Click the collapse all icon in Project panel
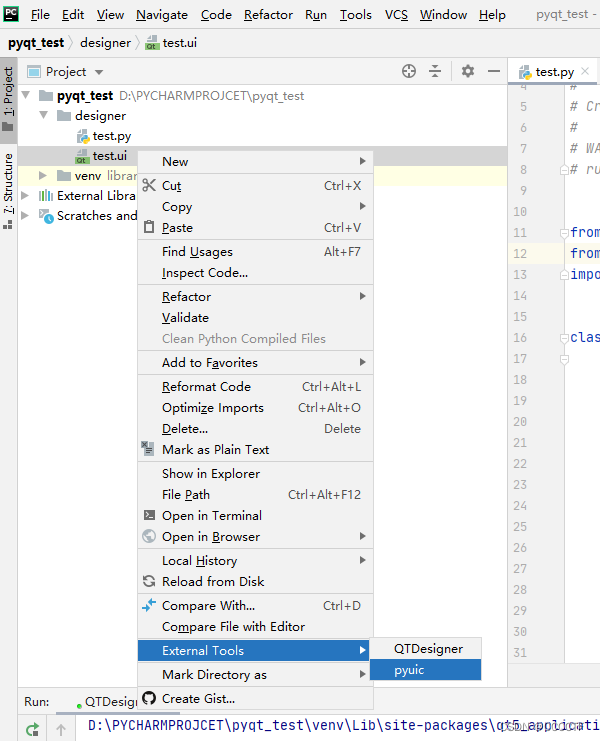The height and width of the screenshot is (741, 600). point(435,71)
